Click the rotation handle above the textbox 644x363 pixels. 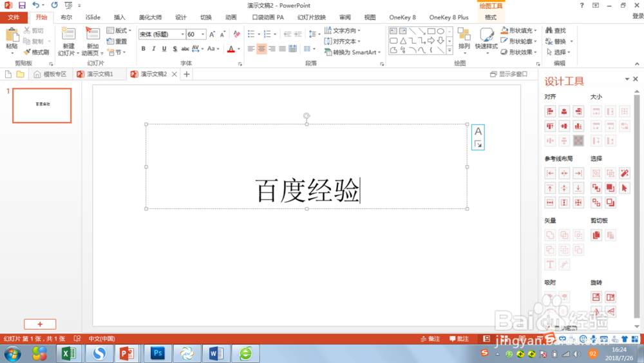pyautogui.click(x=307, y=116)
